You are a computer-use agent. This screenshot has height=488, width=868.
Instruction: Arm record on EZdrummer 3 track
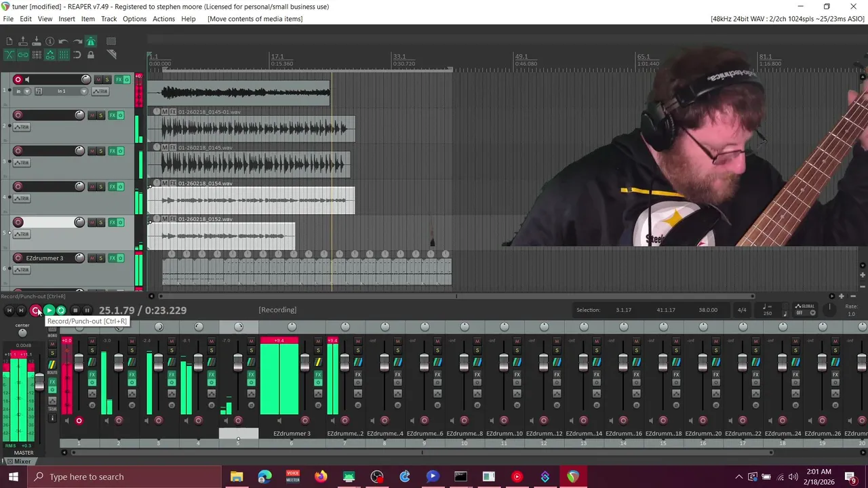[x=18, y=258]
